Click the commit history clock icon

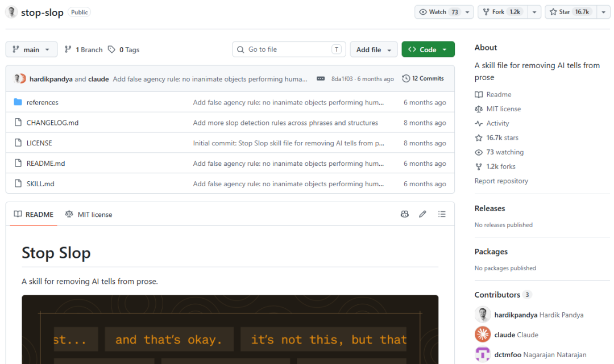[x=406, y=78]
